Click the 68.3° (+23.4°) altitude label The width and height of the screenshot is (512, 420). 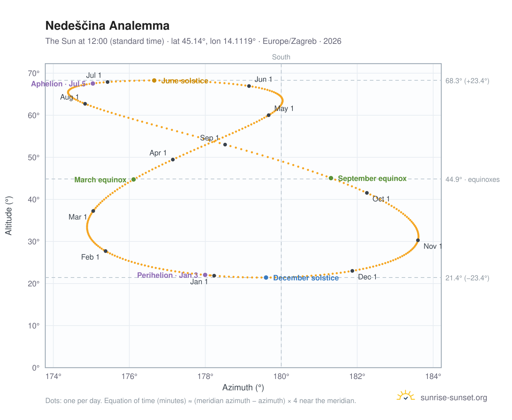[467, 81]
